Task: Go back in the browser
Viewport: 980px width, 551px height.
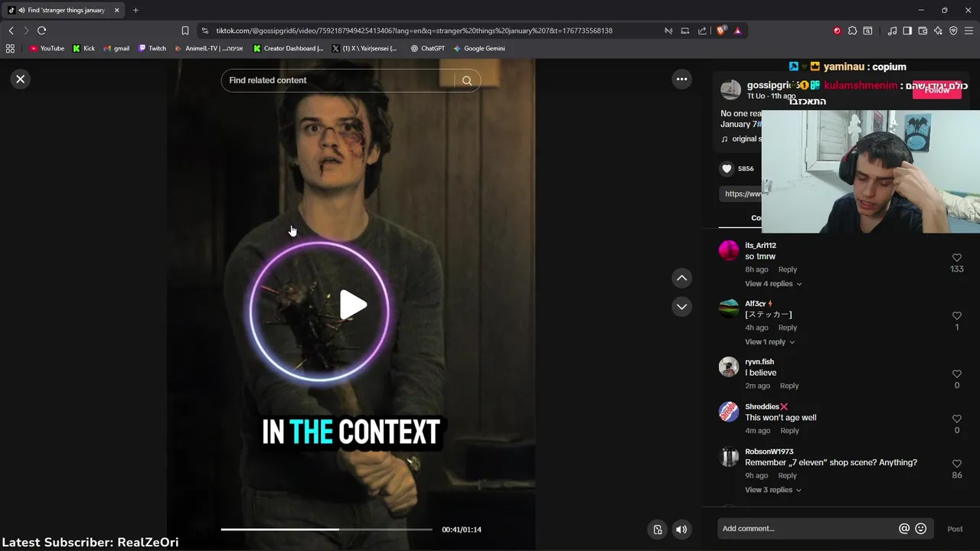Action: click(x=11, y=31)
